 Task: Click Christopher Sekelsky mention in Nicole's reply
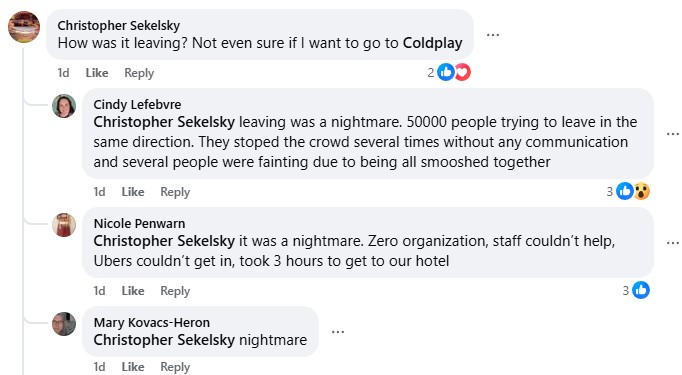point(164,241)
